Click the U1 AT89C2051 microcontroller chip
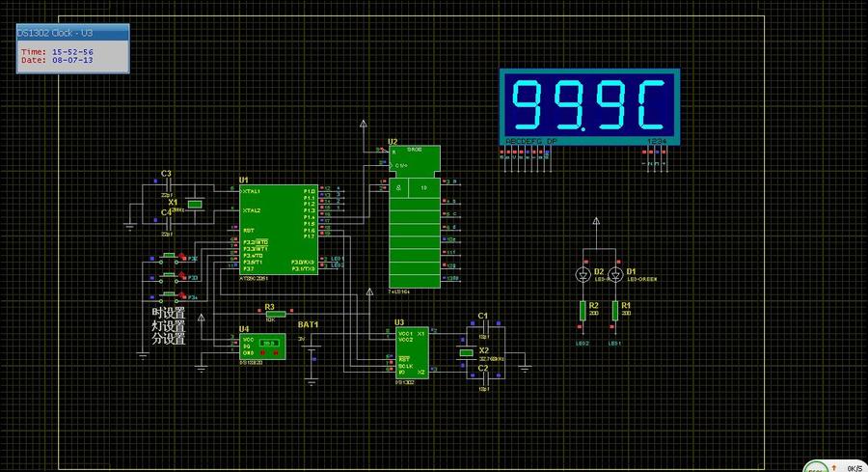Screen dimensions: 868x472 coord(278,230)
